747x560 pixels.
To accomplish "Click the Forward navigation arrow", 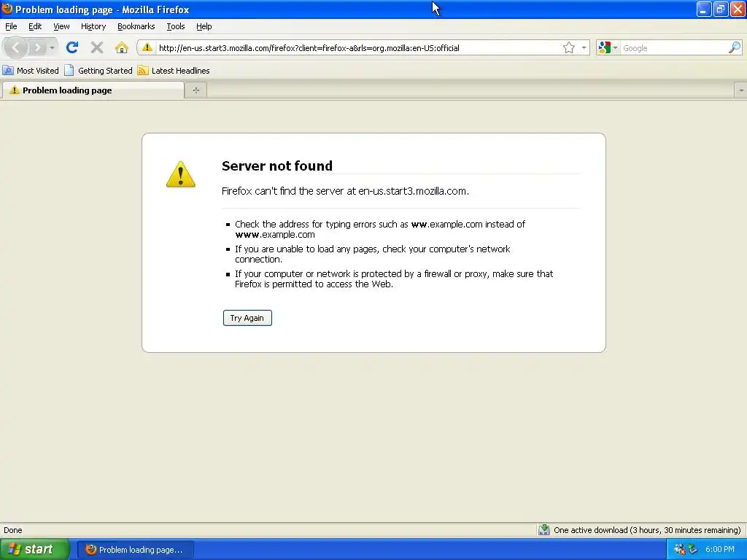I will 37,47.
